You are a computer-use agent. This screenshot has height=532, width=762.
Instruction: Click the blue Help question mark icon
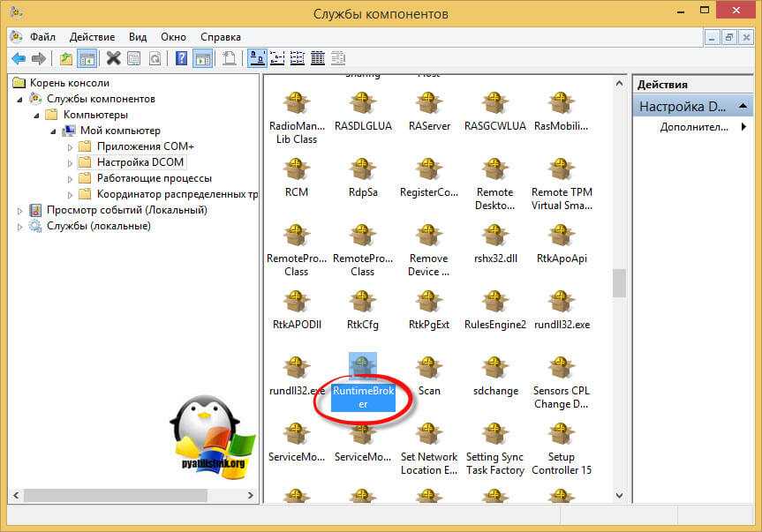click(181, 58)
